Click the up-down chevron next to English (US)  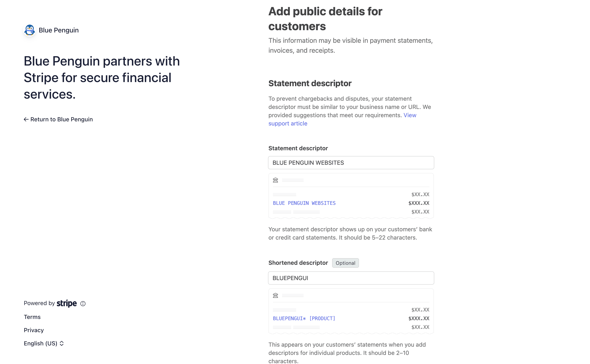point(62,343)
